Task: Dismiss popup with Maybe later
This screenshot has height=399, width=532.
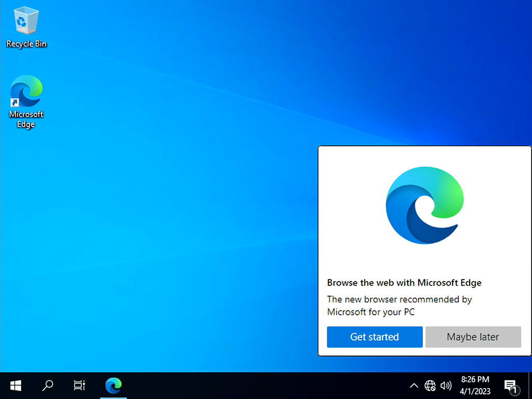Action: pyautogui.click(x=473, y=337)
